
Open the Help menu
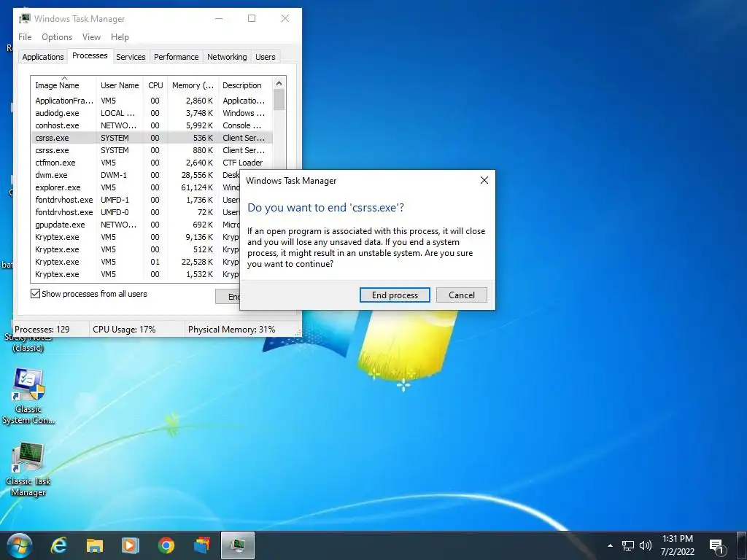click(120, 37)
